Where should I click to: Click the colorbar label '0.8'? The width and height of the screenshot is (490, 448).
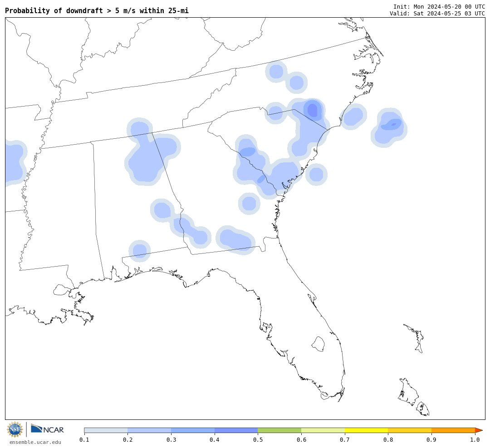[388, 440]
